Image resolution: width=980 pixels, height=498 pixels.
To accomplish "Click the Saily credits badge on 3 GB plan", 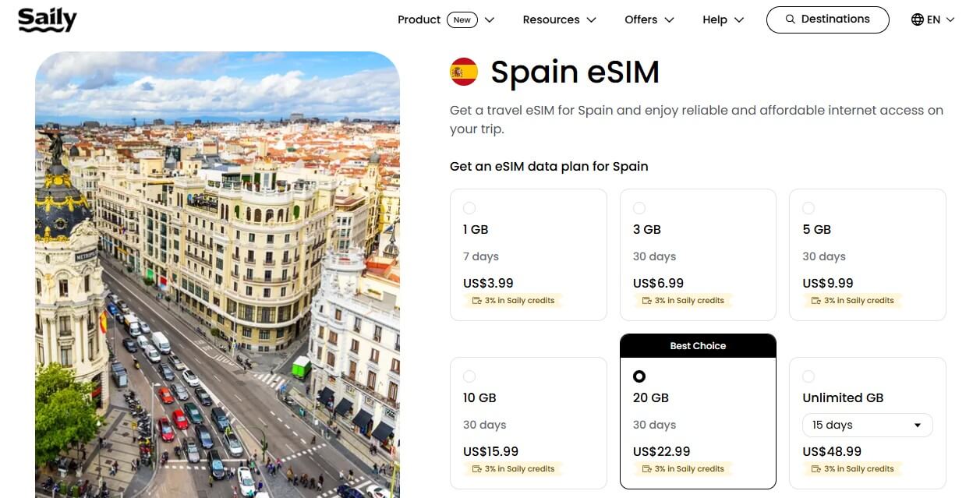I will (683, 300).
